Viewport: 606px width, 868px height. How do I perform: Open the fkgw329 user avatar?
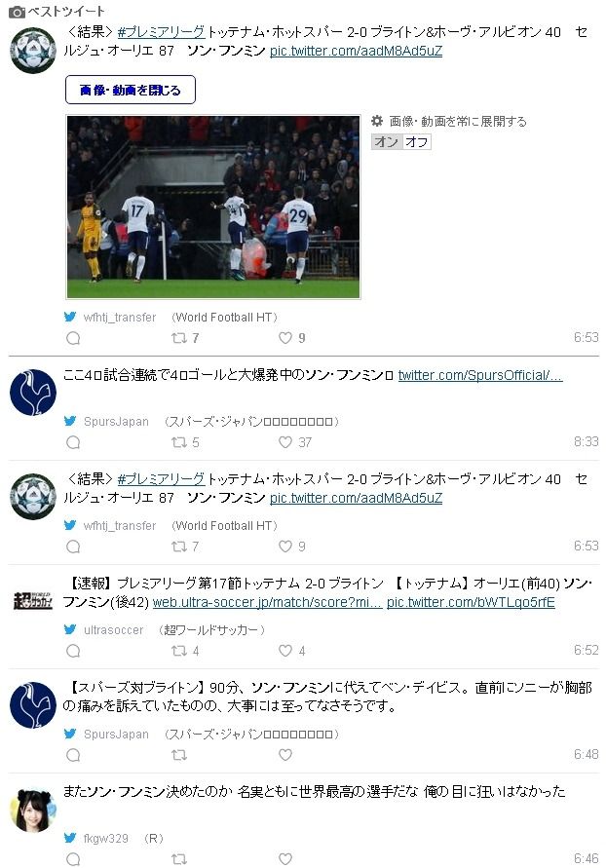(x=33, y=810)
